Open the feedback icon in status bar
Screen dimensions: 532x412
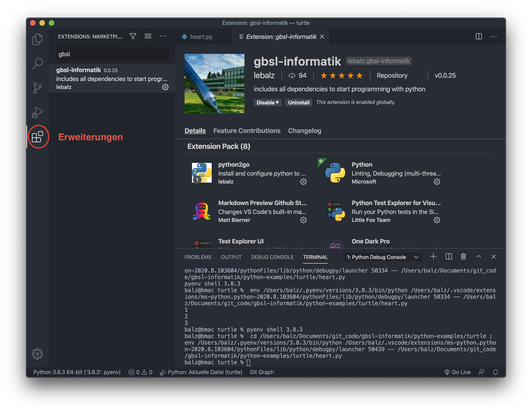point(482,372)
